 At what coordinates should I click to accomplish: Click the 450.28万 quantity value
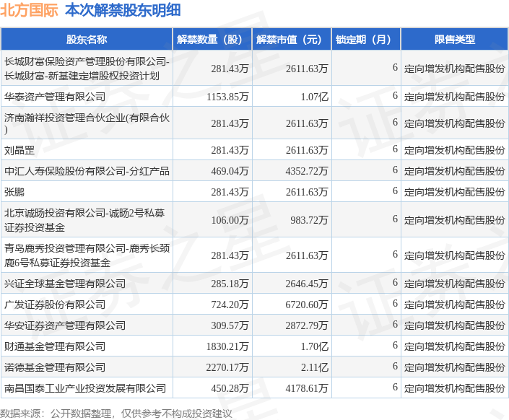230,388
